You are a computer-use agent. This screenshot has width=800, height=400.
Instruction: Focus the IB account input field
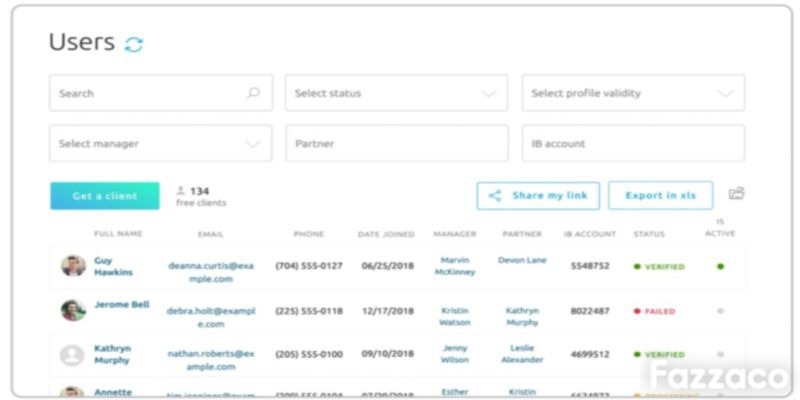(x=633, y=143)
